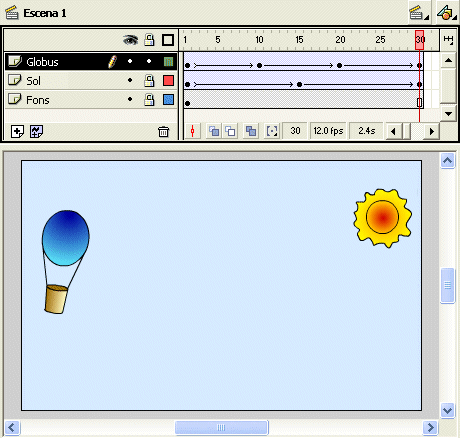460x438 pixels.
Task: Delete layer with the trash icon
Action: tap(163, 132)
